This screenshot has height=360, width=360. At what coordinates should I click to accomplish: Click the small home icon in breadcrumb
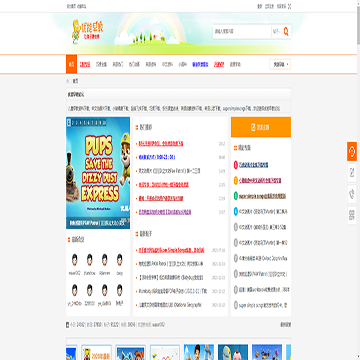pyautogui.click(x=68, y=81)
